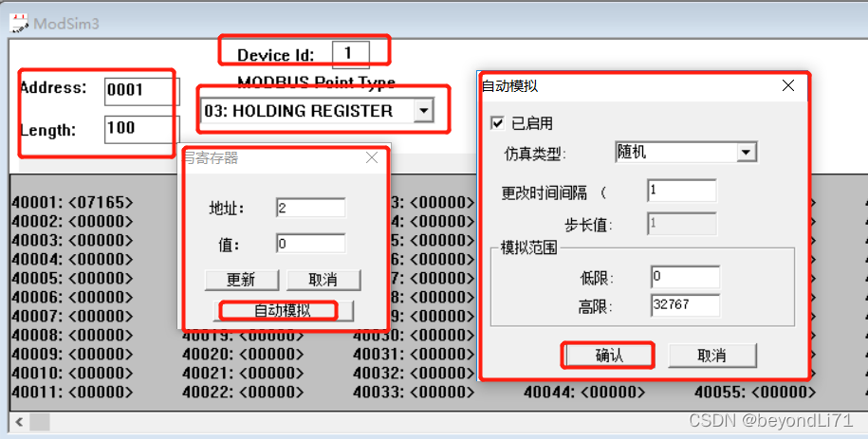The height and width of the screenshot is (439, 868).
Task: Click the disabled 步长值 field
Action: tap(681, 224)
